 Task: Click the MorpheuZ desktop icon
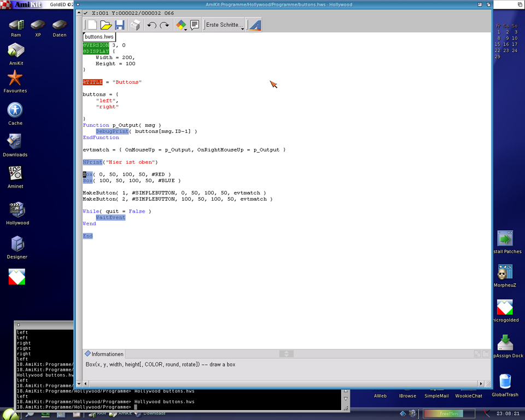click(x=505, y=272)
